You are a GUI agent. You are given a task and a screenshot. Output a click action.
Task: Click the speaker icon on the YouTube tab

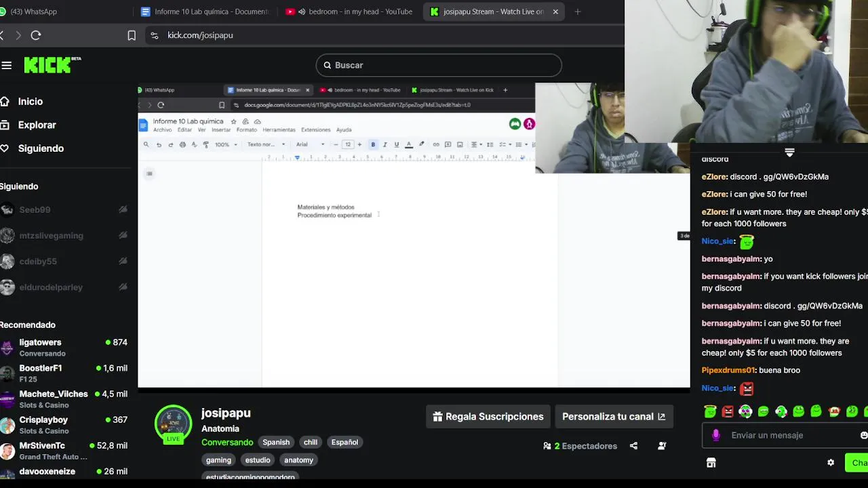click(302, 12)
